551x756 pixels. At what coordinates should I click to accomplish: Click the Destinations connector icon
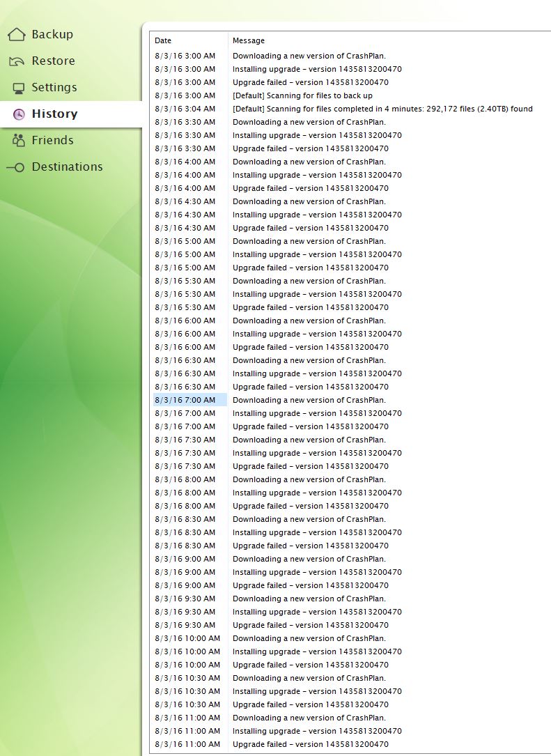15,167
